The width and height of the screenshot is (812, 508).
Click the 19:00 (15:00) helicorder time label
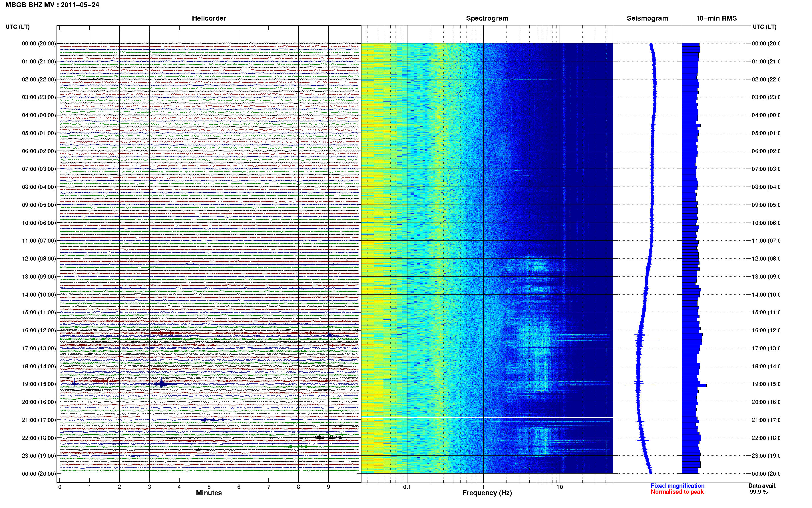pyautogui.click(x=39, y=384)
